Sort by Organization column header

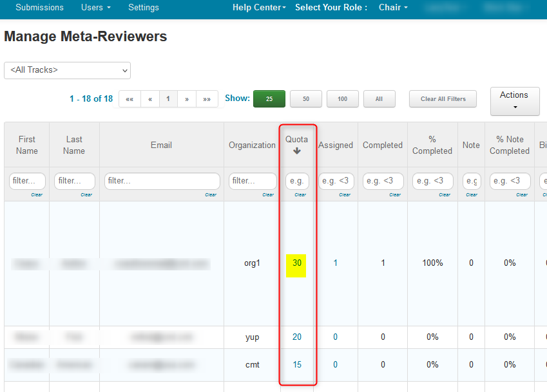tap(252, 145)
